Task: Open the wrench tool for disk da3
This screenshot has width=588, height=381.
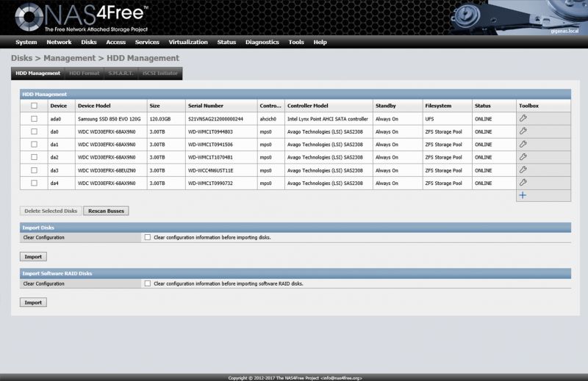Action: 523,170
